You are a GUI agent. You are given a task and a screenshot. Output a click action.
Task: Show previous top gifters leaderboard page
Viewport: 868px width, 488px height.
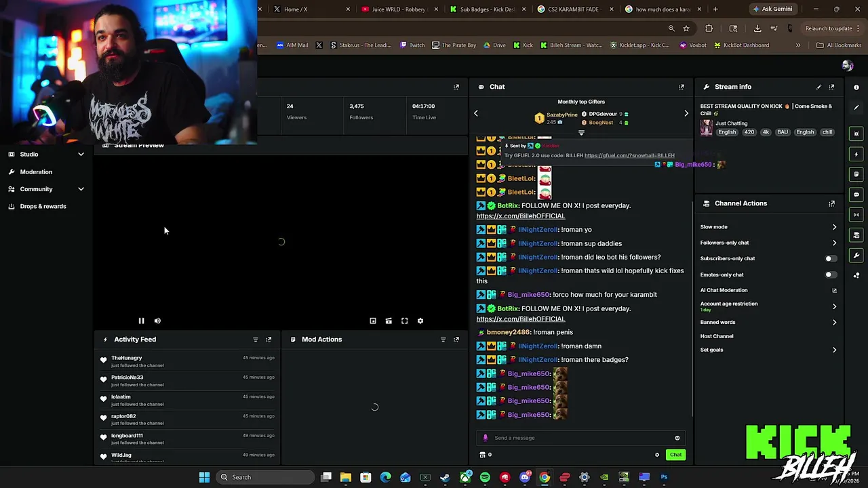click(x=475, y=113)
